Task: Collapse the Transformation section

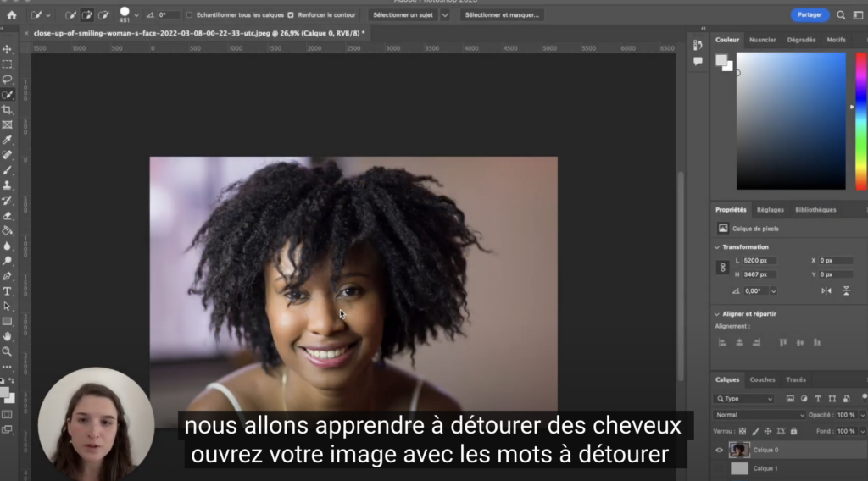Action: click(x=719, y=247)
